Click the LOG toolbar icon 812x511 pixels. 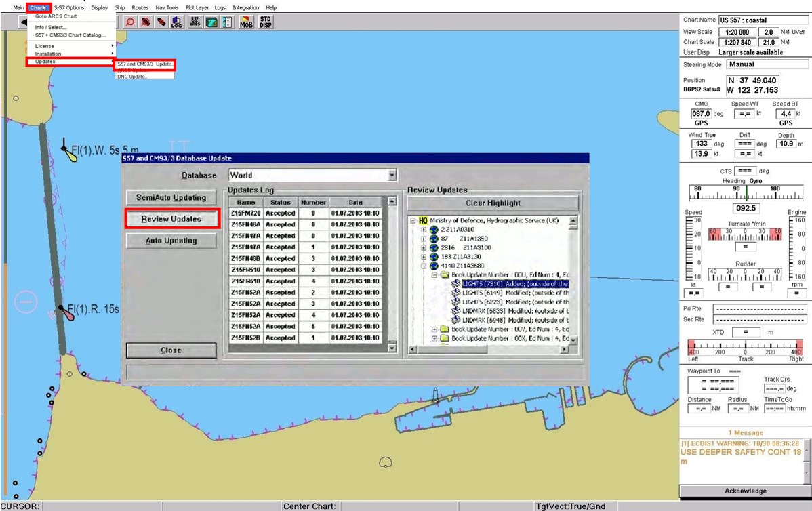tap(175, 21)
